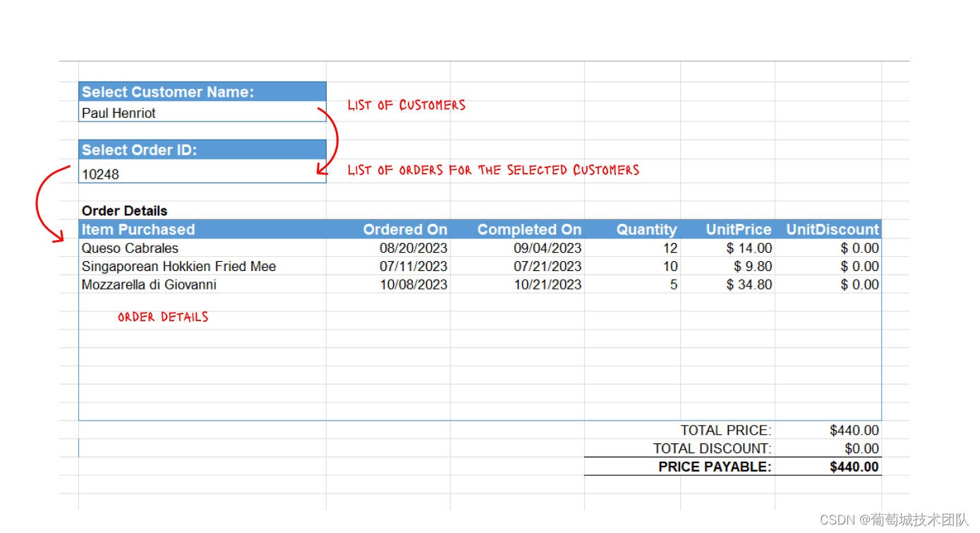Select the Mozzarella di Giovanni cell

click(202, 285)
